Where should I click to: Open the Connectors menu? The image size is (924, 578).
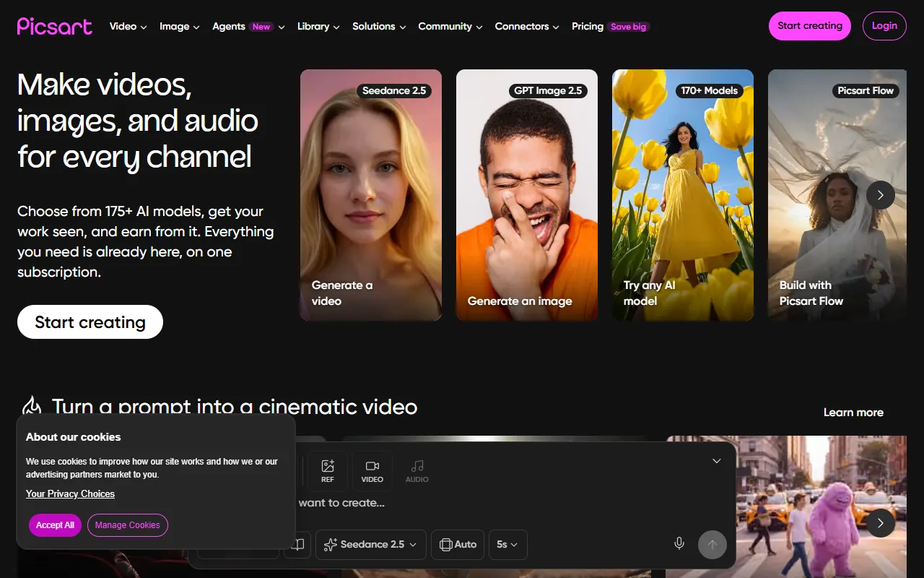[527, 26]
